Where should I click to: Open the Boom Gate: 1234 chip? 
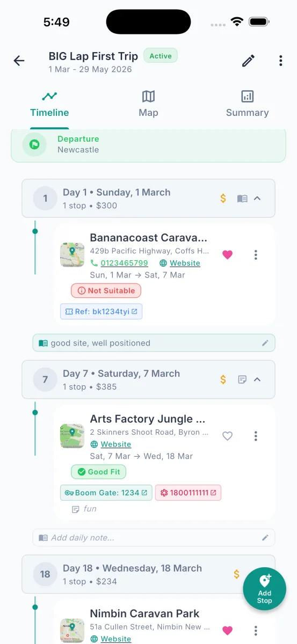coord(106,493)
